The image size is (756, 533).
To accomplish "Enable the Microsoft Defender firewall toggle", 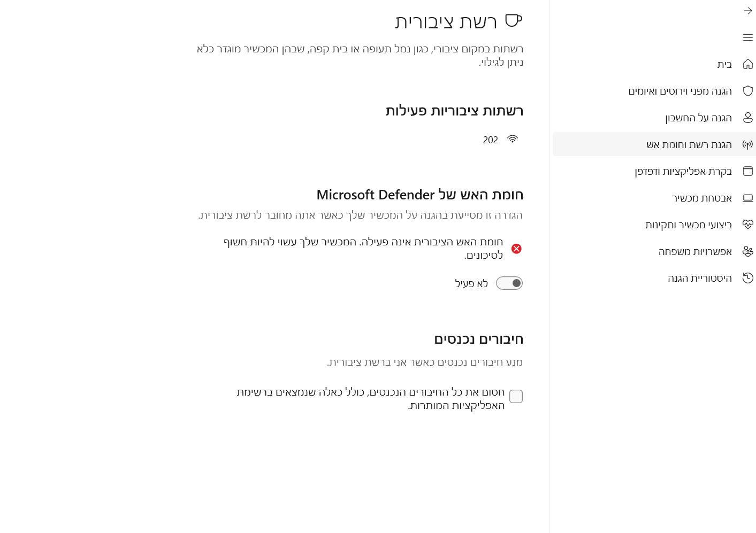I will coord(509,283).
